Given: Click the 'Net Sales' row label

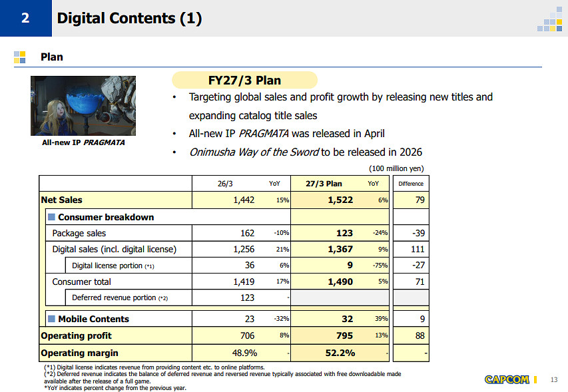Looking at the screenshot, I should click(x=61, y=200).
